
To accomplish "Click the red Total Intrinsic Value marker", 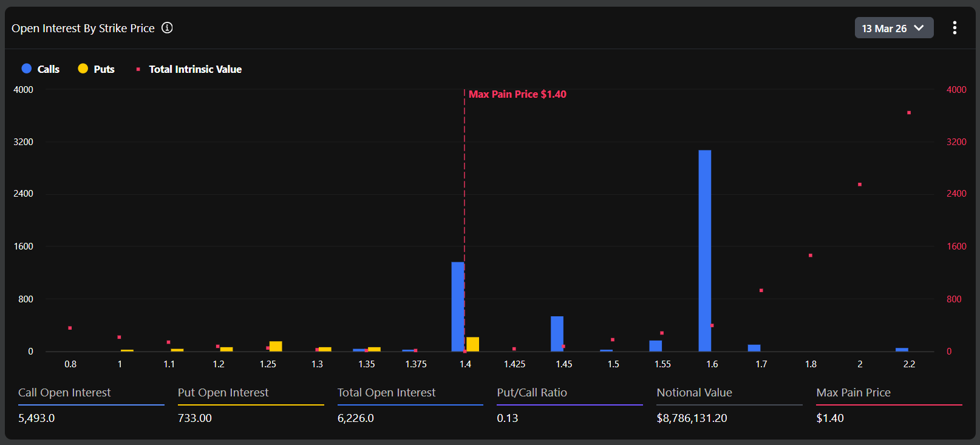I will pos(138,69).
